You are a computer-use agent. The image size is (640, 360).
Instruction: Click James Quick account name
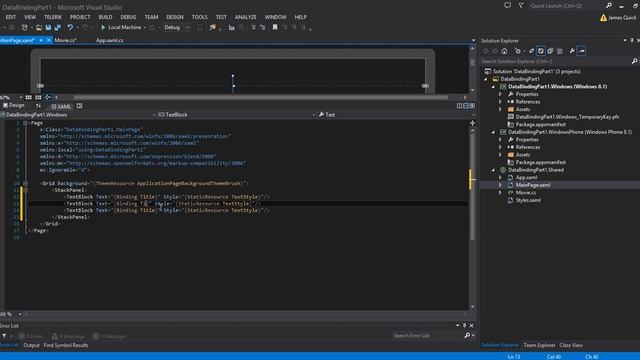tap(622, 18)
